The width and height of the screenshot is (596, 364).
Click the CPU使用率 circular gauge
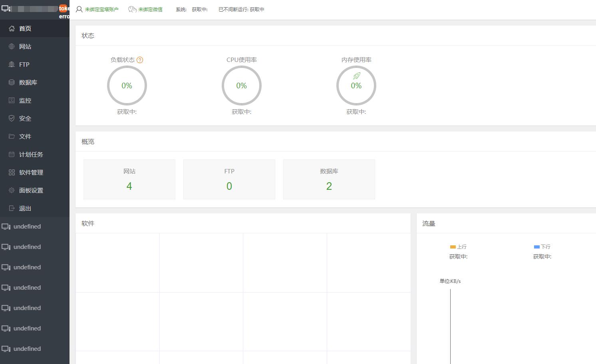click(242, 86)
